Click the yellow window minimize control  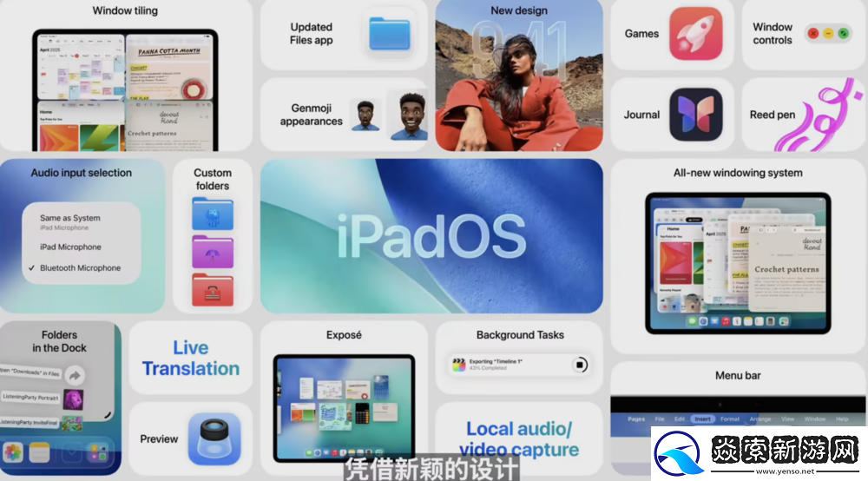(x=828, y=34)
